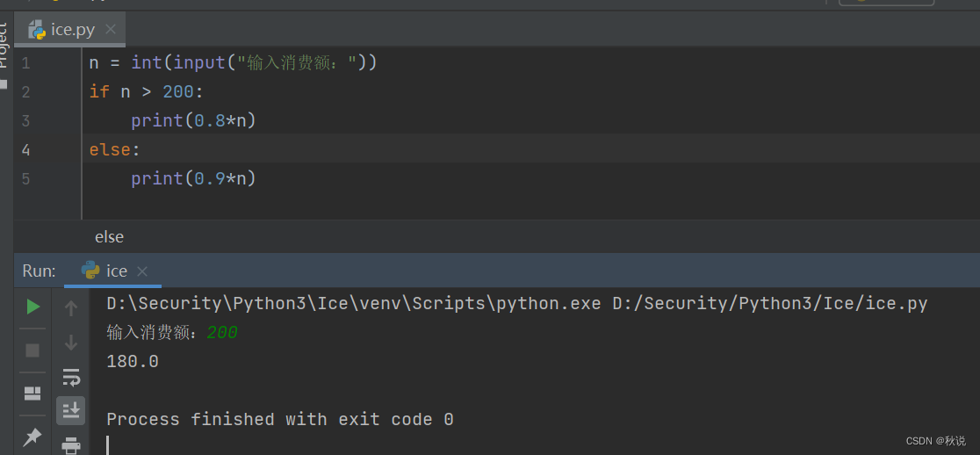Viewport: 980px width, 455px height.
Task: Close the ice run tab
Action: click(x=142, y=271)
